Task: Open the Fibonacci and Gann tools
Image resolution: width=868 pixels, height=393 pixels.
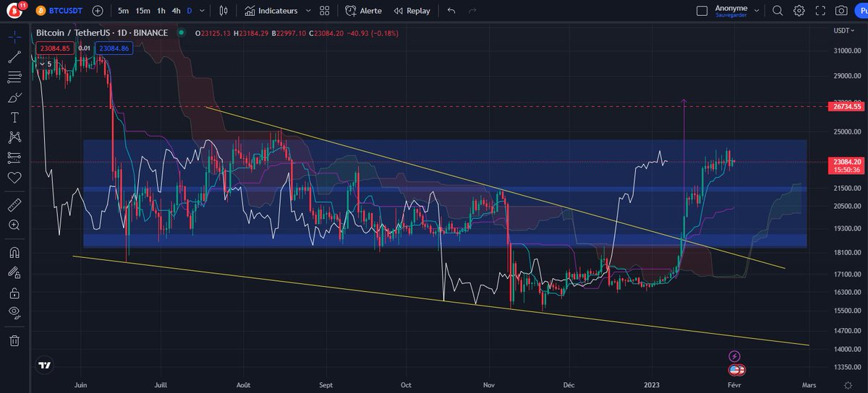Action: click(x=14, y=77)
